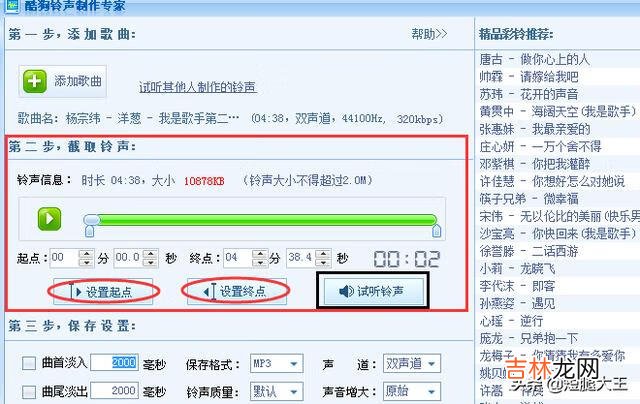Click the 曲首淡入 milliseconds input field

point(125,362)
